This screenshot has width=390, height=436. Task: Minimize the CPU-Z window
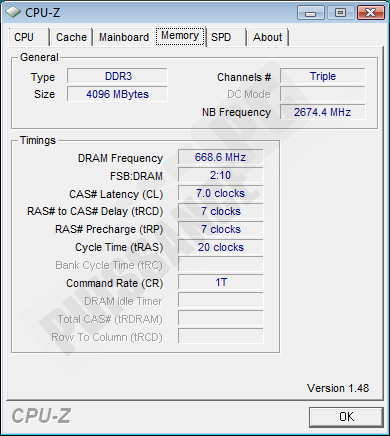[x=311, y=13]
